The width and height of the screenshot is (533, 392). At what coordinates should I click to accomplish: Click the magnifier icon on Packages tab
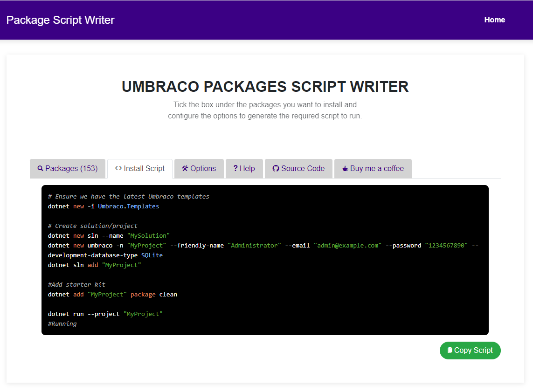tap(40, 169)
